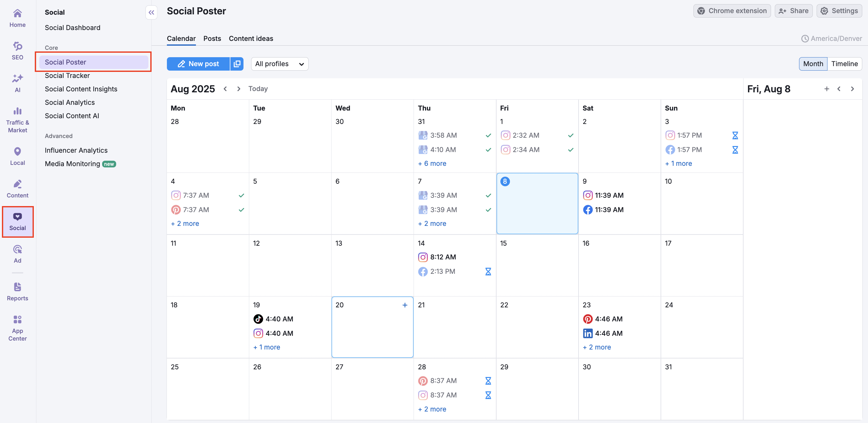Open the TikTok 4:40 AM post
The width and height of the screenshot is (868, 423).
tap(273, 319)
